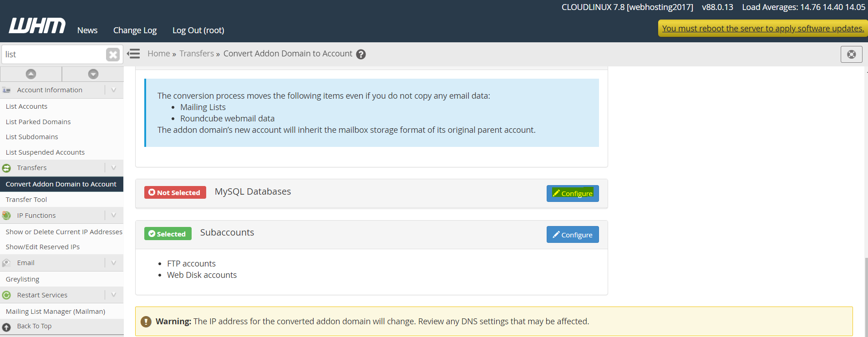The image size is (868, 337).
Task: Open the News menu item
Action: tap(87, 30)
